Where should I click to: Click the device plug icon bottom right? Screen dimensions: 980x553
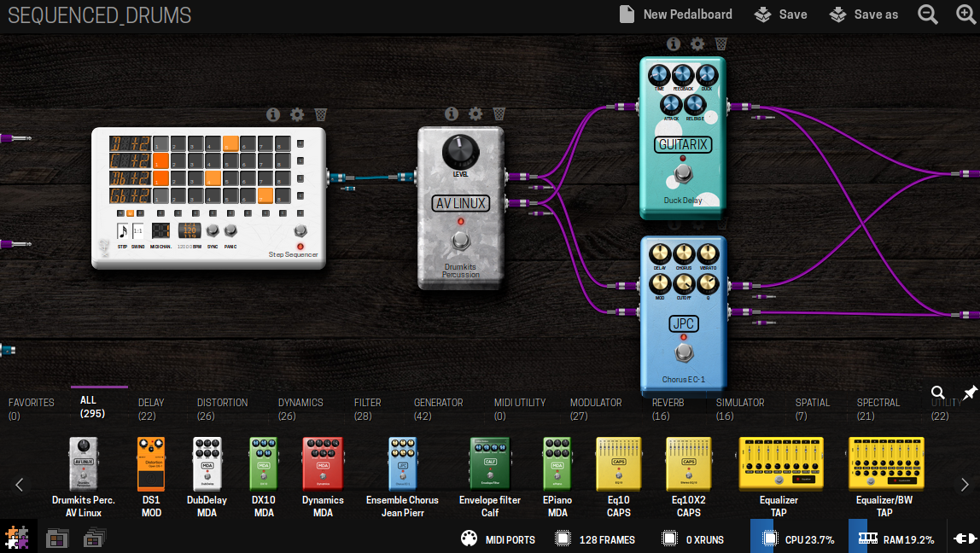pyautogui.click(x=965, y=538)
